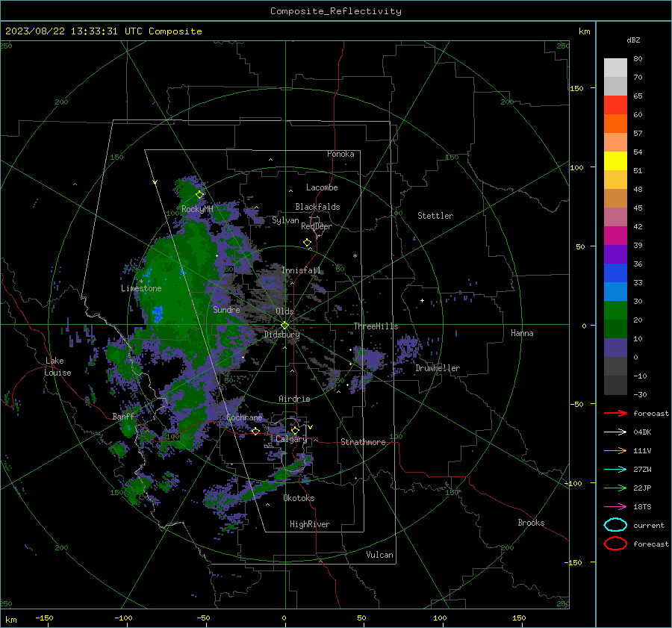Click the red 65–60 dBZ swatch
The image size is (672, 628).
[615, 105]
